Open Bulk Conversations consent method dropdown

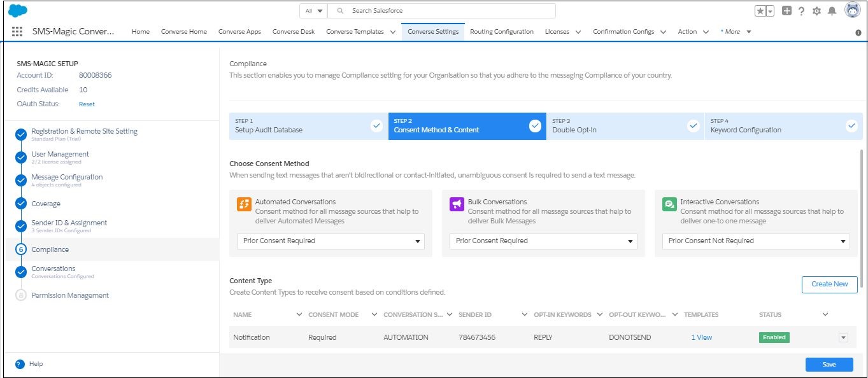(x=543, y=241)
